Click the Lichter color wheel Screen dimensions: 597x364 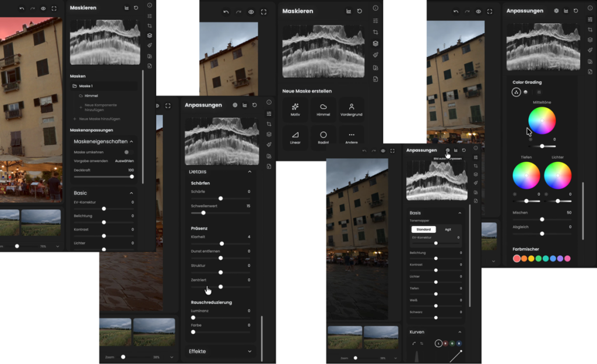tap(557, 175)
